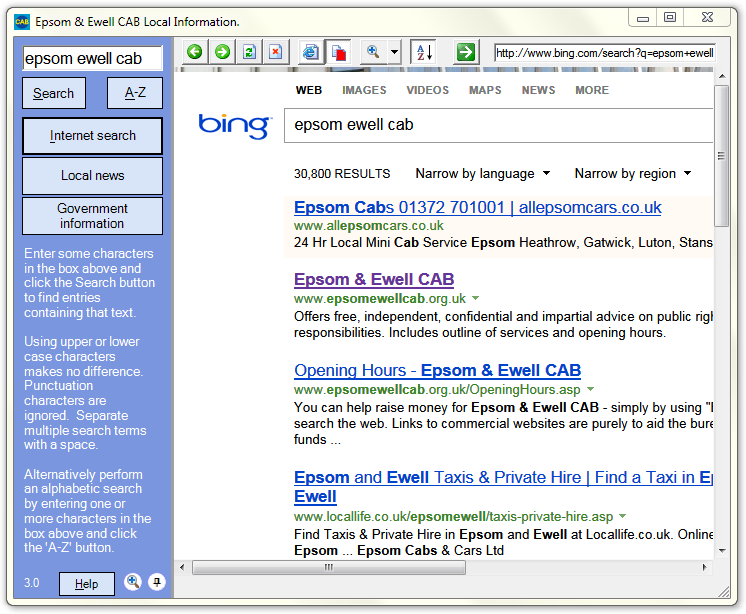The width and height of the screenshot is (746, 614).
Task: Click the horizontal scrollbar right arrow
Action: pyautogui.click(x=705, y=567)
